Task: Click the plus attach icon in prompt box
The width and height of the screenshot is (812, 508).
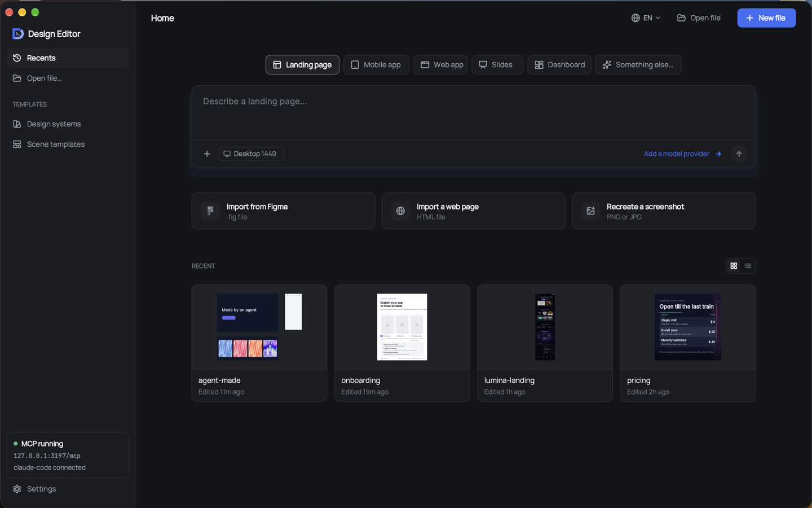Action: [207, 154]
